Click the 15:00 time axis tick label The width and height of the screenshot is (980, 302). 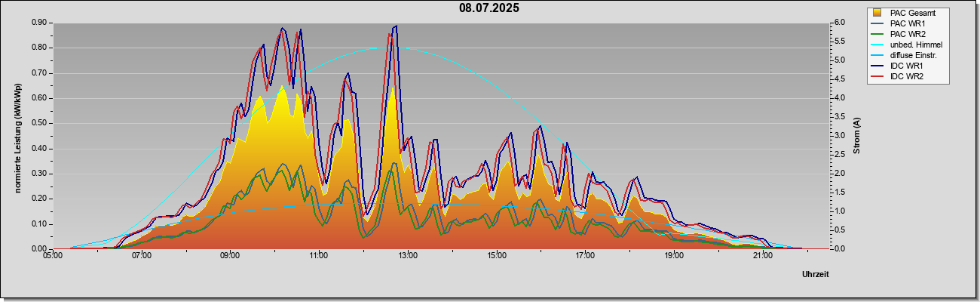[x=497, y=256]
